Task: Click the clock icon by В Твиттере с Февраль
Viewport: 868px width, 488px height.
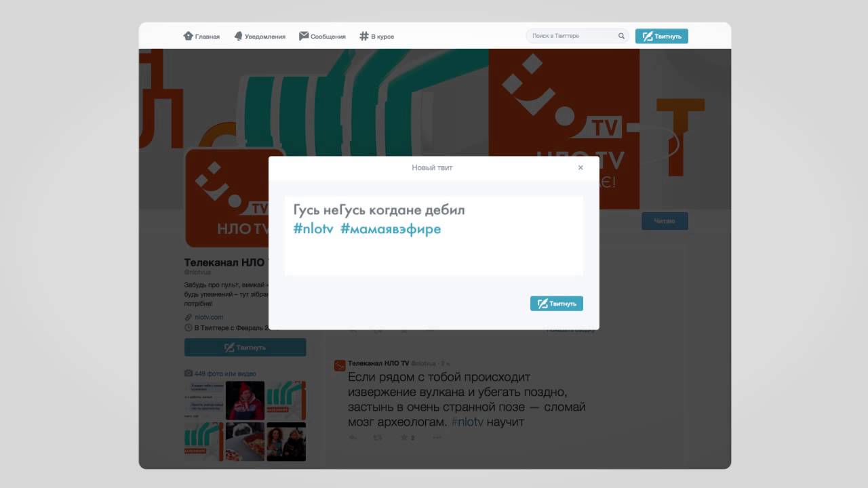Action: coord(189,327)
